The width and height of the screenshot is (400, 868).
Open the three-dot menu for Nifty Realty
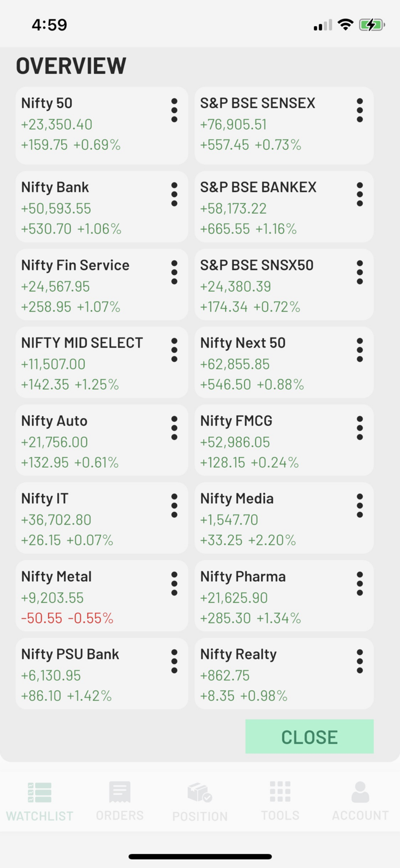coord(359,662)
